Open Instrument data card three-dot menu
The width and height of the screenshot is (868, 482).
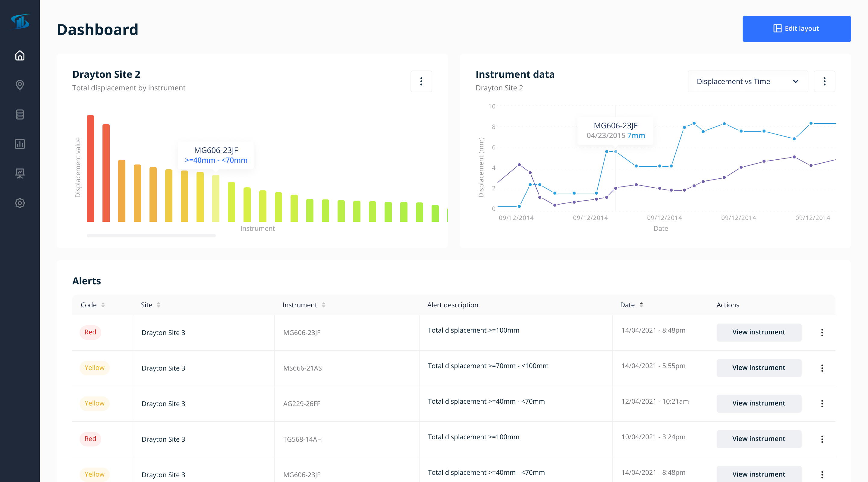point(824,81)
